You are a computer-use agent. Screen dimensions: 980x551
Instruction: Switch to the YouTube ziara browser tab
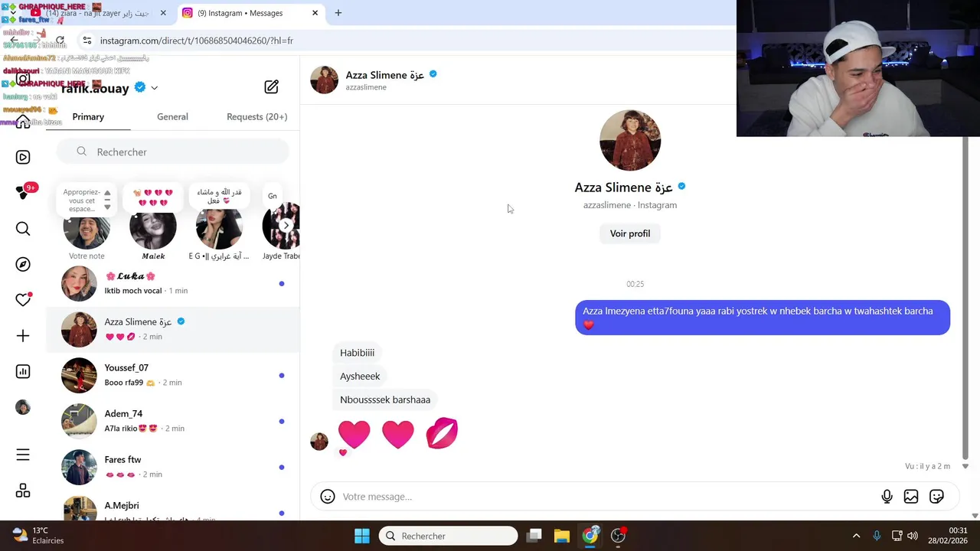[x=100, y=13]
